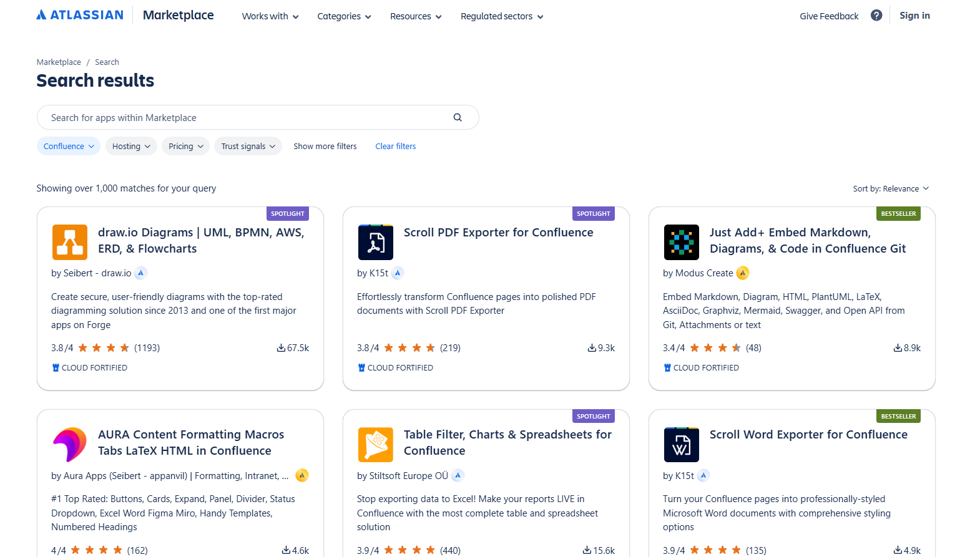This screenshot has height=557, width=980.
Task: Click 'Showing over 1,000 matches' text
Action: [x=126, y=188]
